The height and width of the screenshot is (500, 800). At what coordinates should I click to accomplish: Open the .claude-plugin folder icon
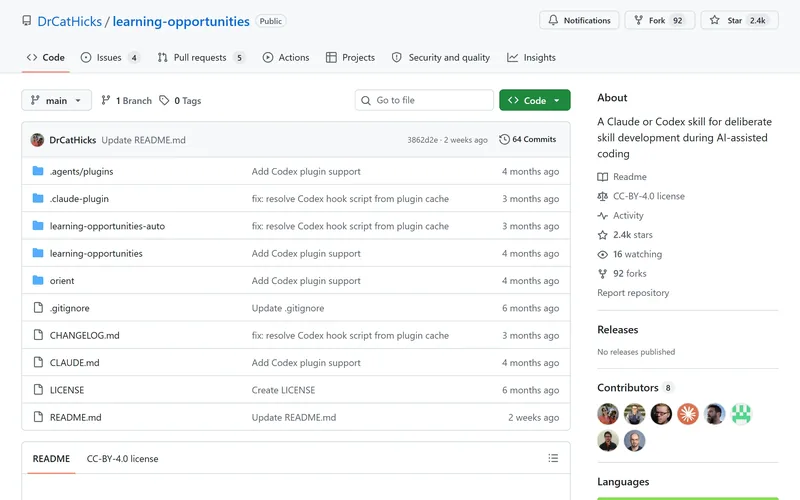(38, 198)
